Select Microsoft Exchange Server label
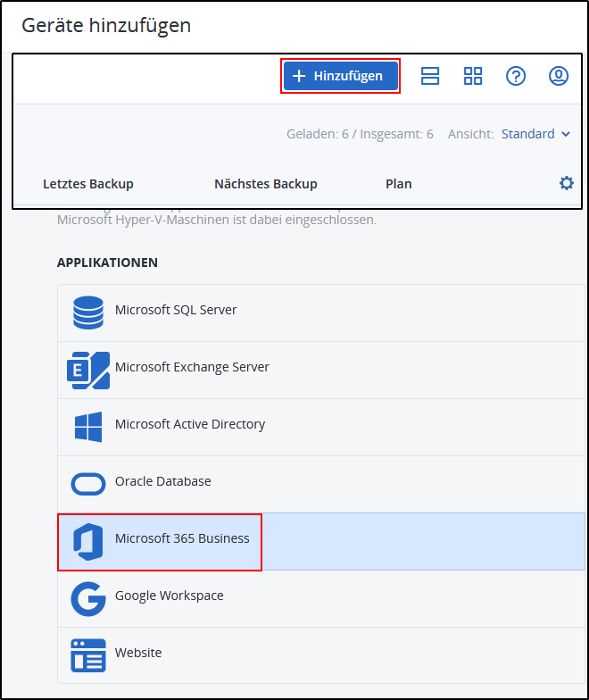This screenshot has width=589, height=700. coord(193,367)
